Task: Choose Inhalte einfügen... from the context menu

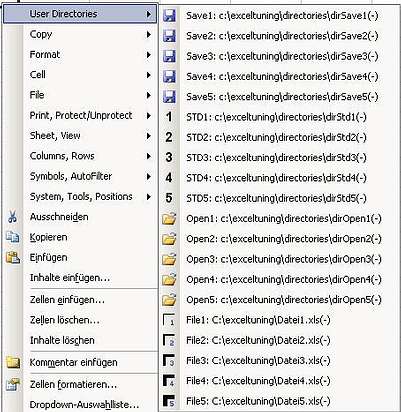Action: 70,278
